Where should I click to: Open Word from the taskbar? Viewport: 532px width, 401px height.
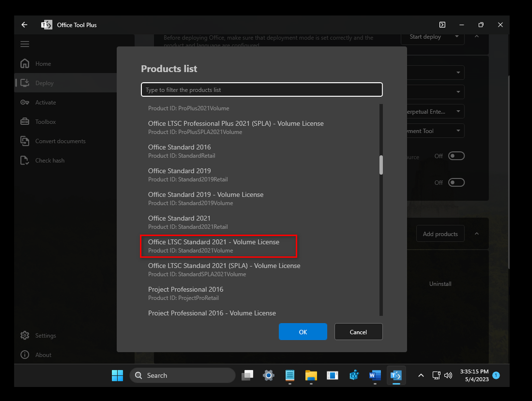(x=375, y=375)
